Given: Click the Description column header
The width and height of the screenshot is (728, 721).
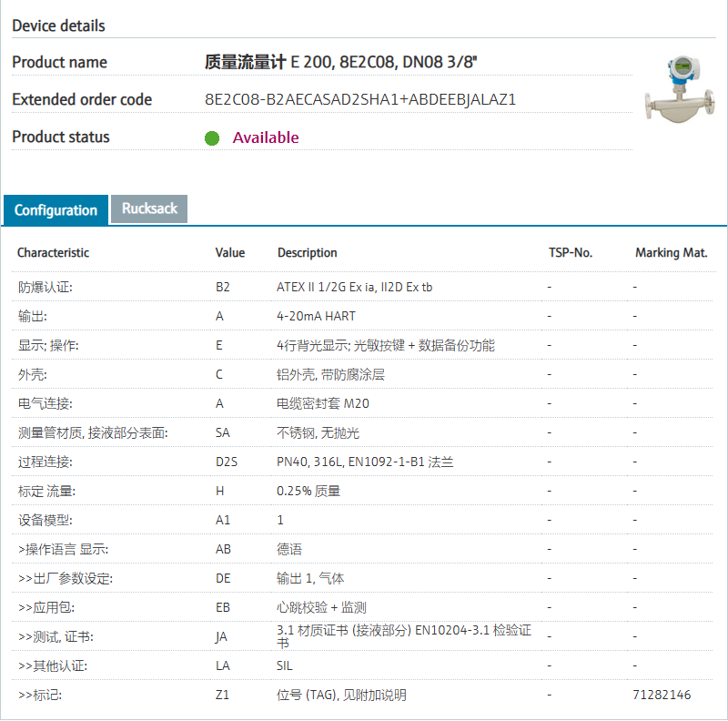Looking at the screenshot, I should coord(307,252).
